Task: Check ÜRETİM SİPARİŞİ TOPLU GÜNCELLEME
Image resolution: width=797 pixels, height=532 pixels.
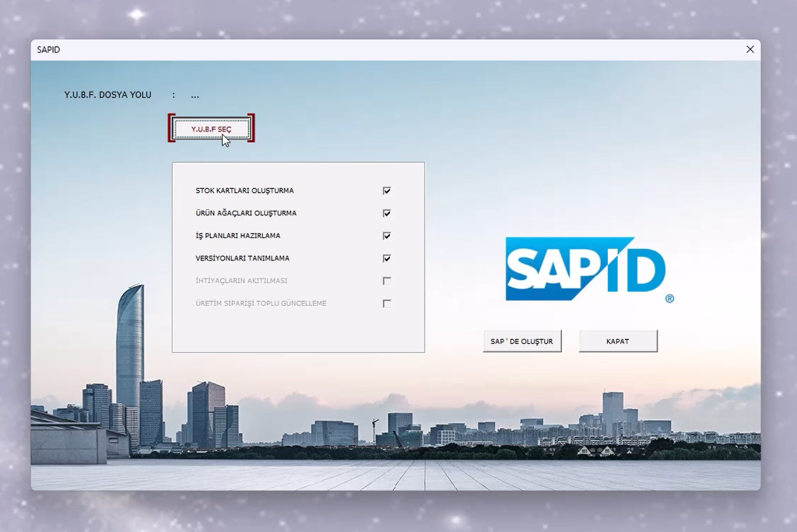Action: click(387, 303)
